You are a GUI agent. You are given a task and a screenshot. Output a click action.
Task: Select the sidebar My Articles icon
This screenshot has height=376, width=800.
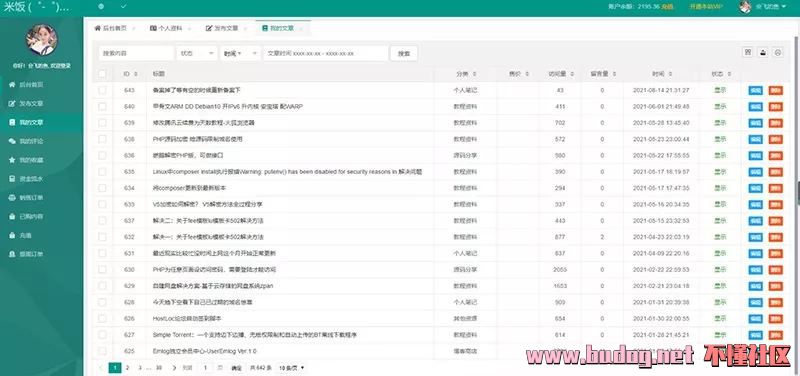point(12,122)
